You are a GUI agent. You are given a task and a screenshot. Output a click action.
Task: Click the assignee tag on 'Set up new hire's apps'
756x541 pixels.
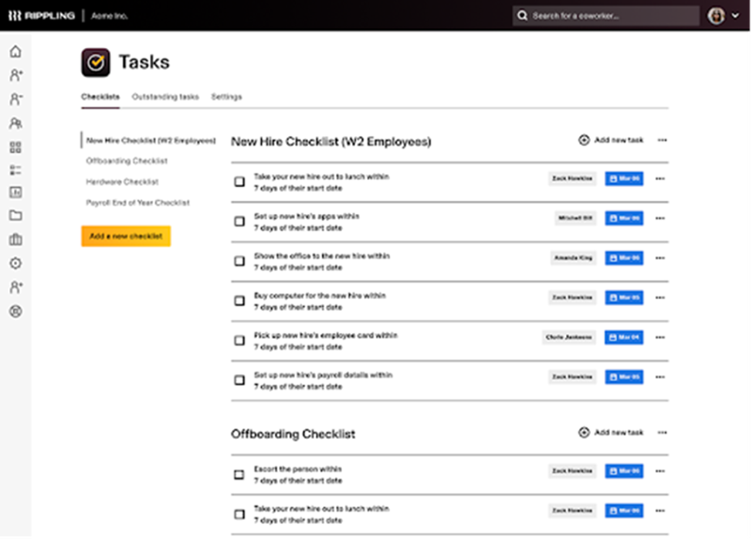[x=575, y=218]
